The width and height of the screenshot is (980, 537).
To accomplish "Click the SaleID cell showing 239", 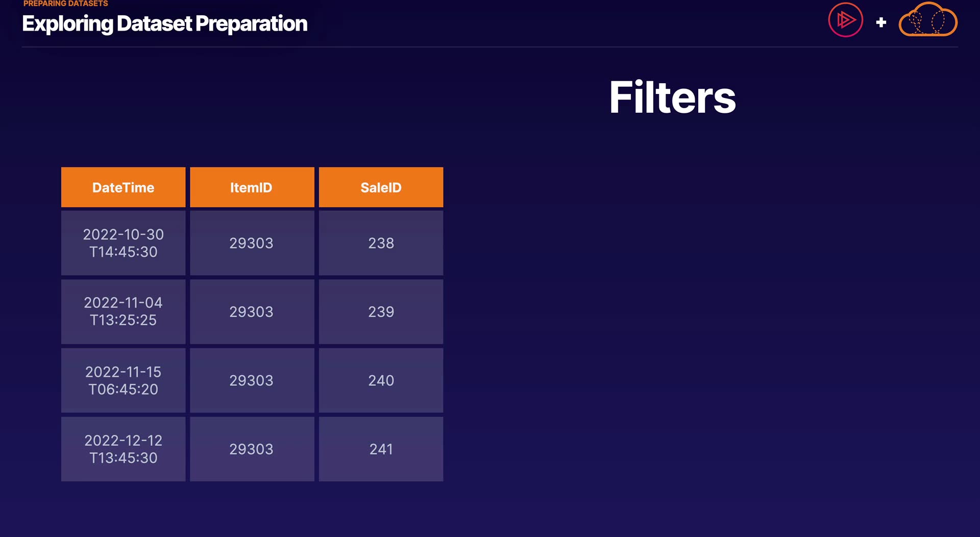I will (x=381, y=311).
